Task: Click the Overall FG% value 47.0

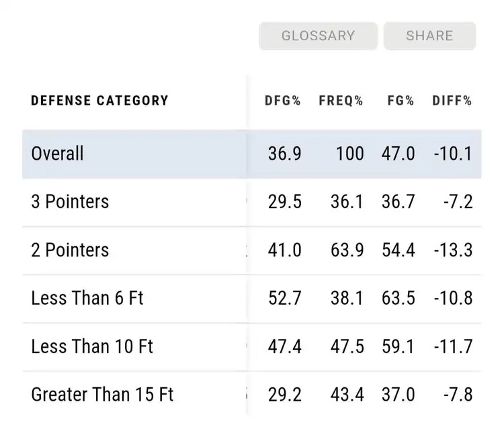Action: pyautogui.click(x=400, y=154)
